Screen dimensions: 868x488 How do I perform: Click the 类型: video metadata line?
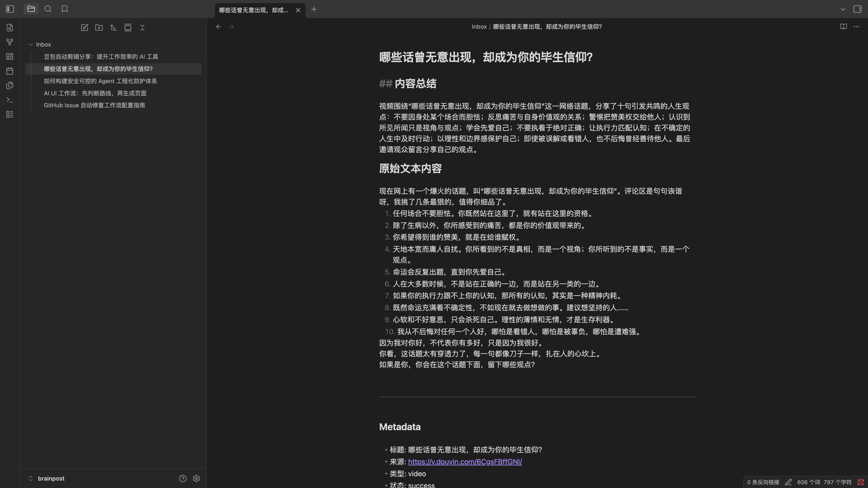(408, 474)
